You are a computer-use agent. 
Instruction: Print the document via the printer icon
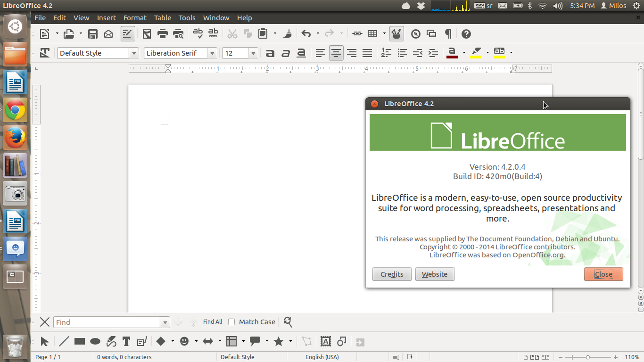pyautogui.click(x=163, y=33)
